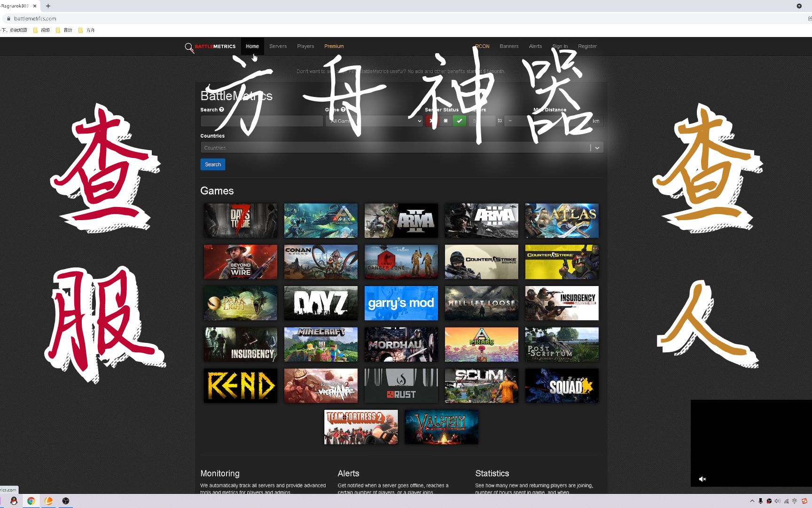Choose the Hell Let Loose tile
The height and width of the screenshot is (508, 812).
point(482,303)
